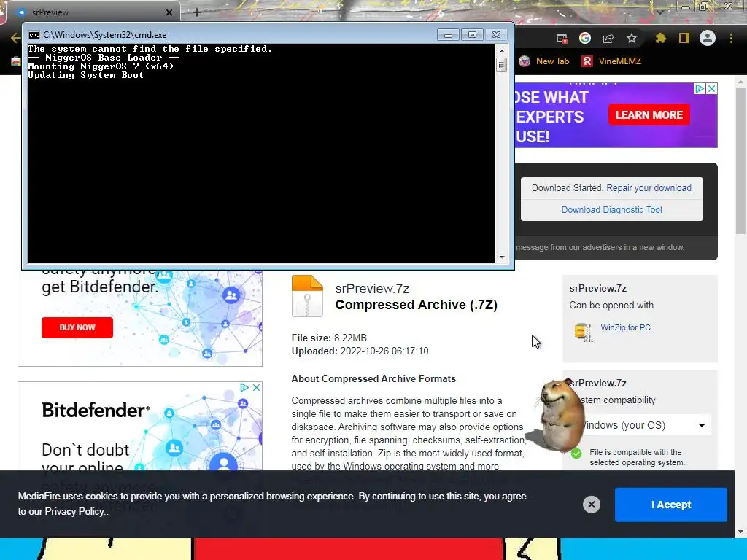Open the VineMEMZ bookmark
The height and width of the screenshot is (560, 747).
click(611, 61)
